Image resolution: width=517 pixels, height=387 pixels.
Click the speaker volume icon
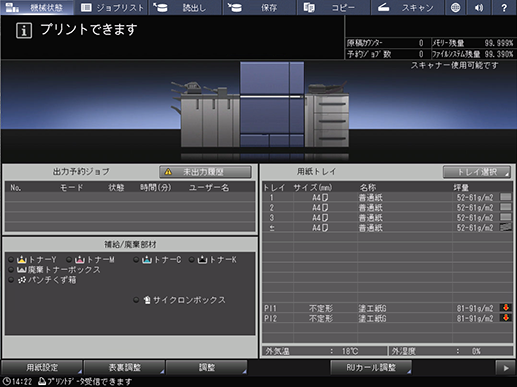[x=479, y=7]
